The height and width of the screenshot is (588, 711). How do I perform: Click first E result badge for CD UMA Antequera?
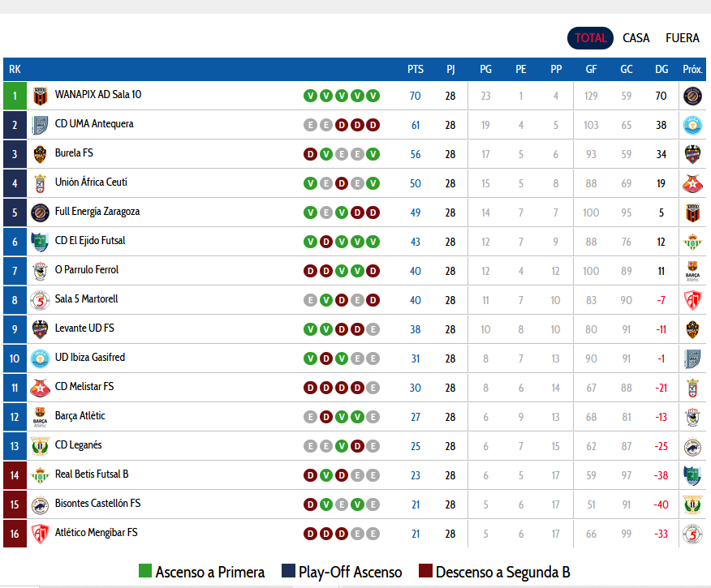click(x=310, y=125)
